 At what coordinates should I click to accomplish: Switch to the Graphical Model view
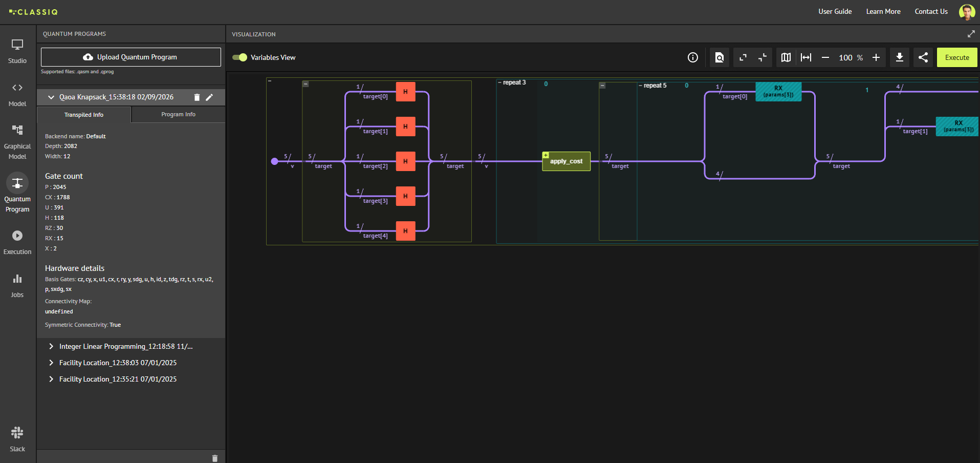tap(17, 138)
